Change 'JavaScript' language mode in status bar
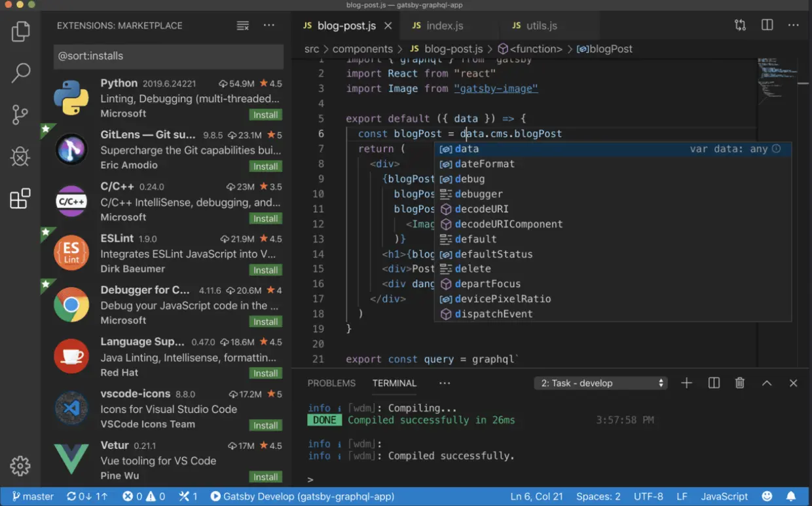The height and width of the screenshot is (506, 812). click(724, 496)
